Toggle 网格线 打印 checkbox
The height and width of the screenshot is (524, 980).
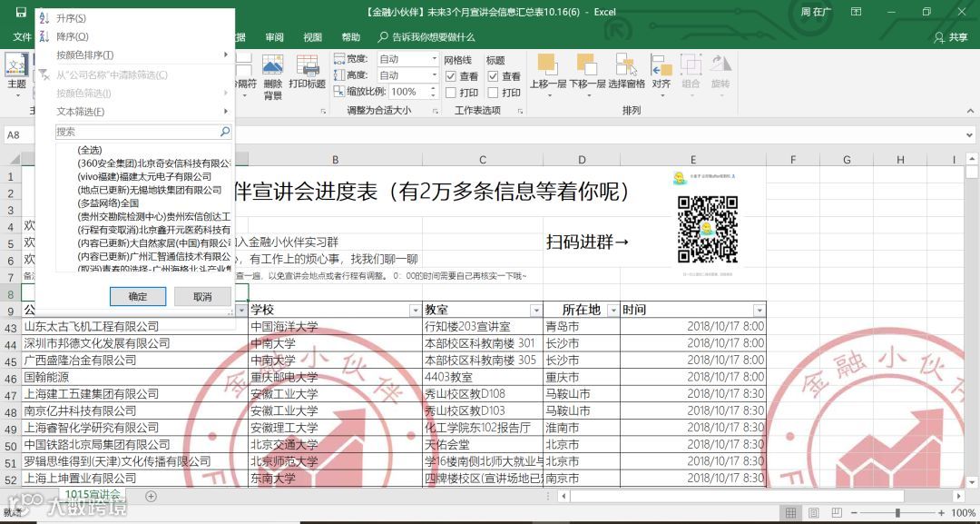pyautogui.click(x=451, y=93)
